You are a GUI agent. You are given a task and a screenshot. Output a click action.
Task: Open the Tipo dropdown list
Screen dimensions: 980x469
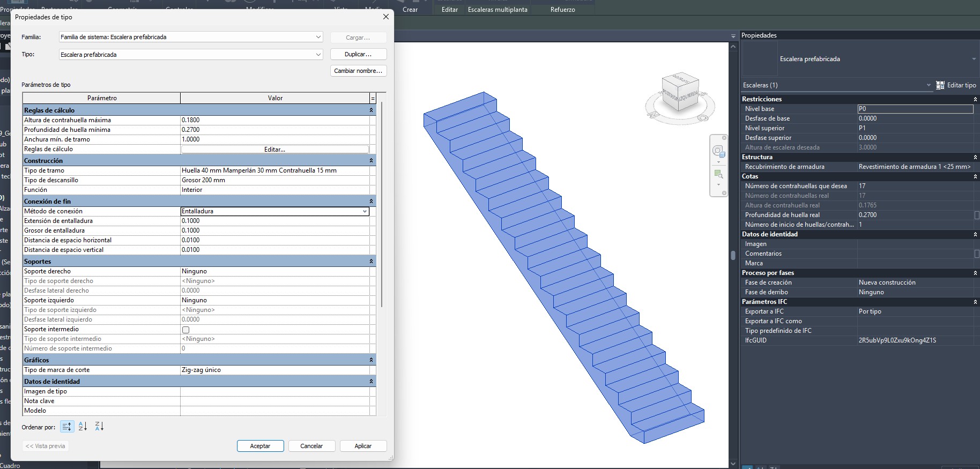[x=318, y=55]
